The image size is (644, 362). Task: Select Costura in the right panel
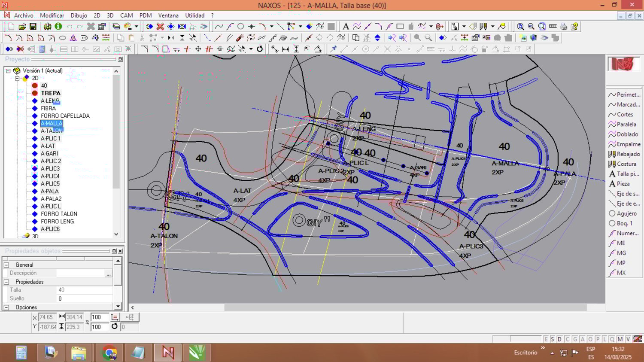point(626,164)
